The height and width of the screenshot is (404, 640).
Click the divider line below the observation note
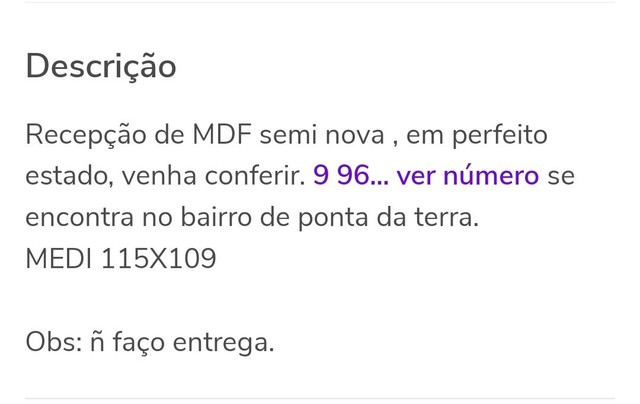pyautogui.click(x=320, y=398)
